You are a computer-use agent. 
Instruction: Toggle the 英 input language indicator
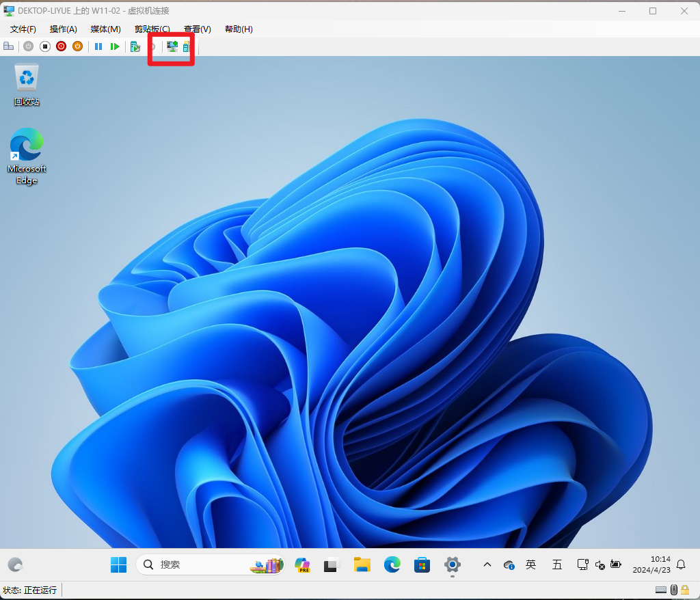[530, 564]
